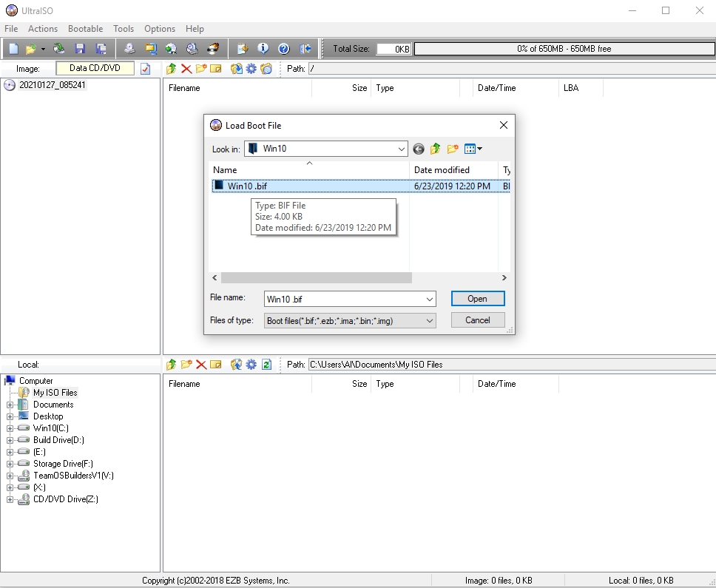The height and width of the screenshot is (588, 716).
Task: Click the image Path field showing slash
Action: pos(512,69)
